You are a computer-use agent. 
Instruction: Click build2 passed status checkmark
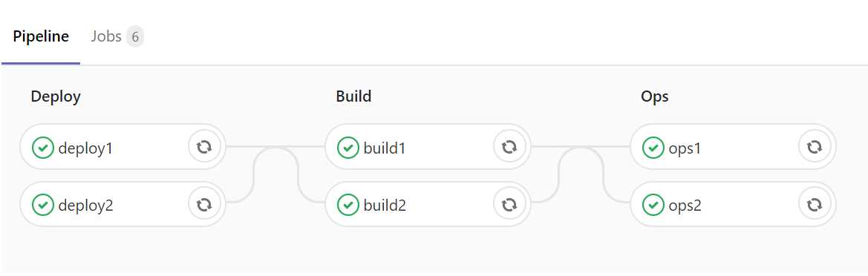(348, 206)
